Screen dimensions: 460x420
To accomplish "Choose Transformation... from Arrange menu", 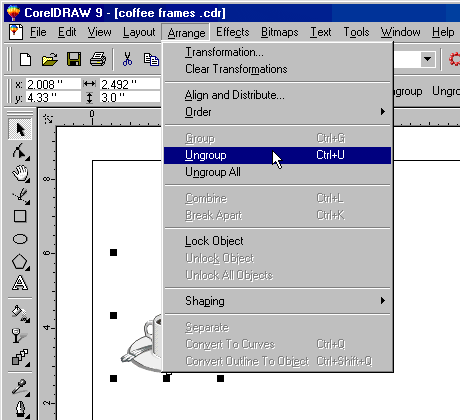I will click(x=277, y=52).
